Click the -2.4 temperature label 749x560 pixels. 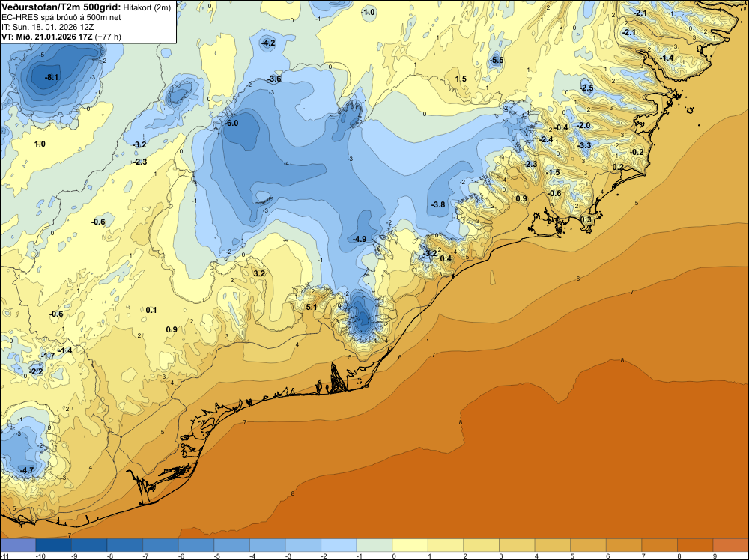coord(546,139)
